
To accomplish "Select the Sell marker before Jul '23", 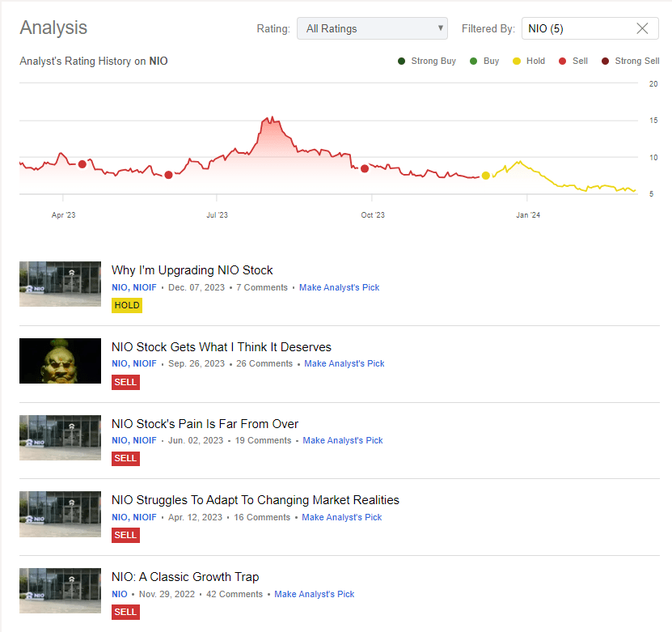I will [168, 175].
